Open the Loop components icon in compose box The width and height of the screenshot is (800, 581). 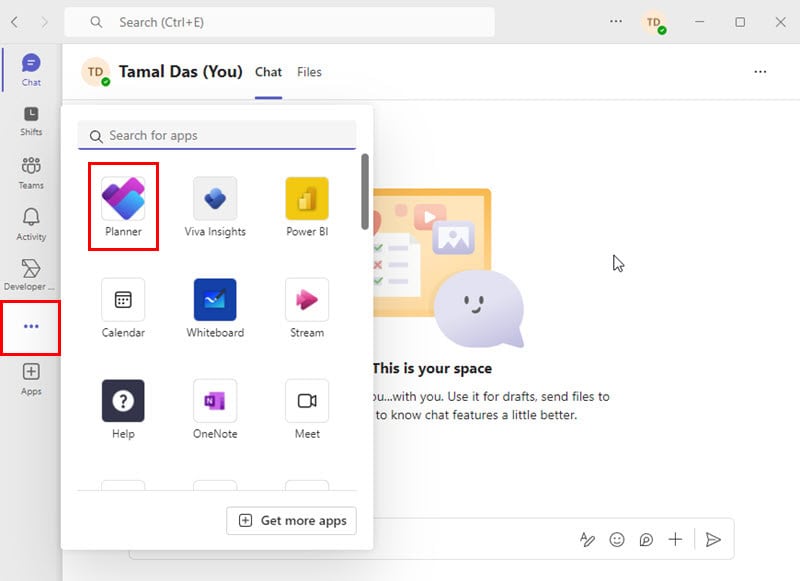coord(646,539)
